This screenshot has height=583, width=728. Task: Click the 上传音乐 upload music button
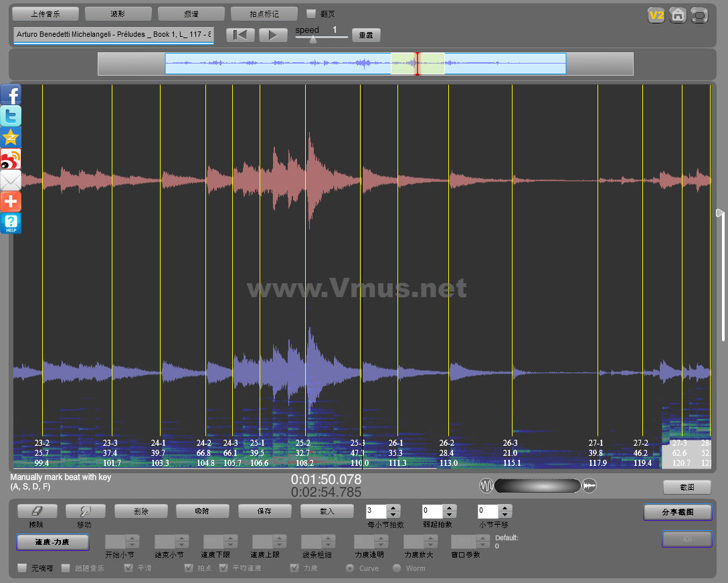(45, 13)
